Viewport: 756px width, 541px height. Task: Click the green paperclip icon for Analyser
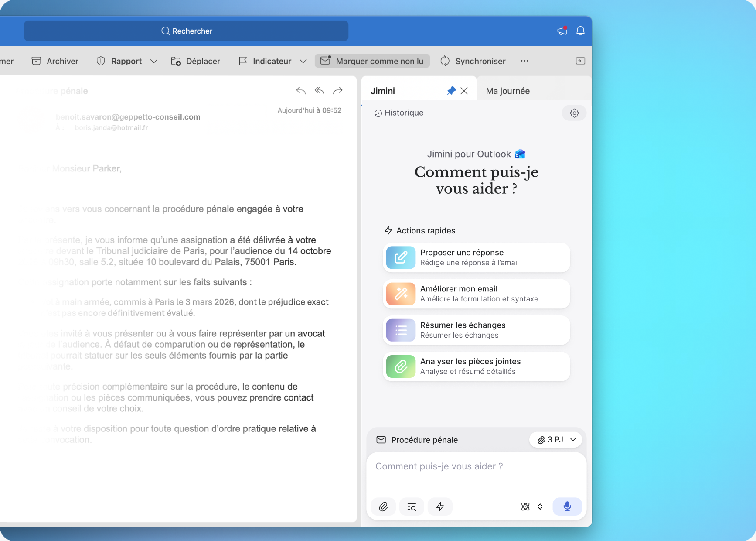pos(401,366)
